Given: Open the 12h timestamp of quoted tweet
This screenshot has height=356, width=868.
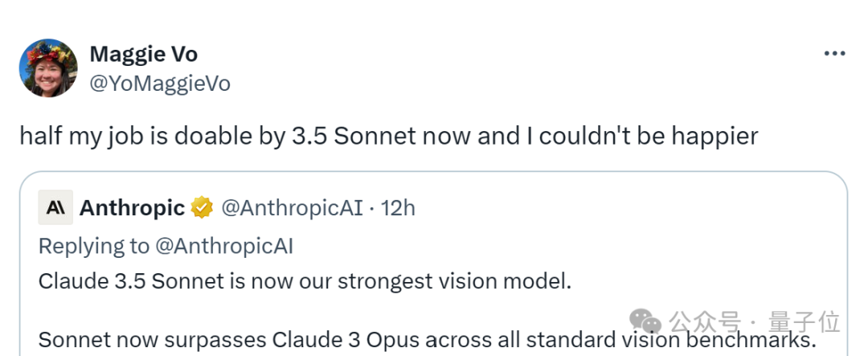Looking at the screenshot, I should point(398,208).
